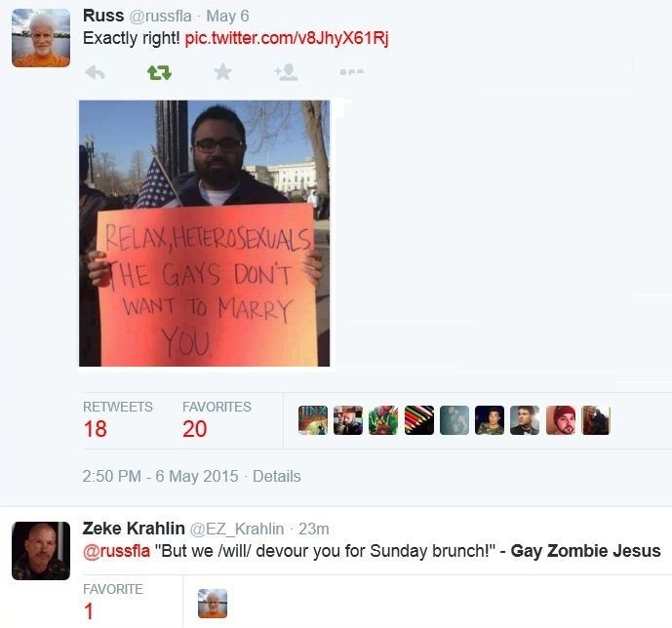This screenshot has height=628, width=672.
Task: Open the RETWEETS 18 count
Action: [117, 420]
